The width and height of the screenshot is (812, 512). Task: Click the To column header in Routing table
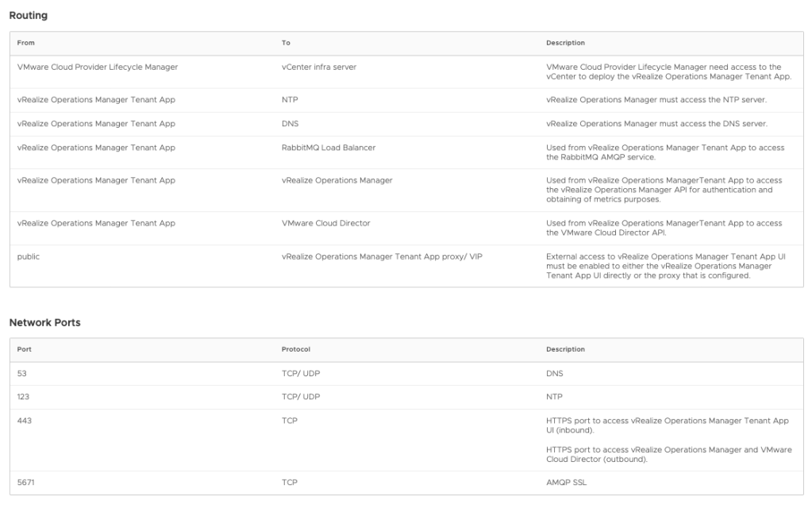coord(286,43)
